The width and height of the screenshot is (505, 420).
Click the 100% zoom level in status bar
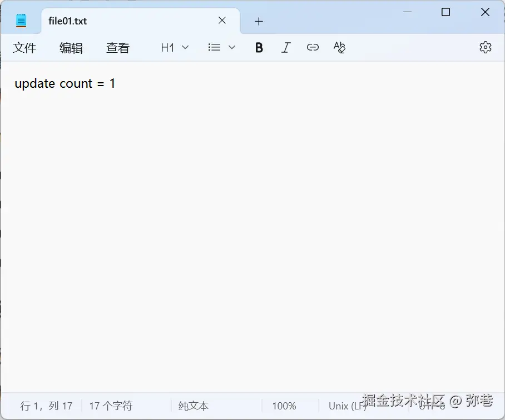pos(284,406)
